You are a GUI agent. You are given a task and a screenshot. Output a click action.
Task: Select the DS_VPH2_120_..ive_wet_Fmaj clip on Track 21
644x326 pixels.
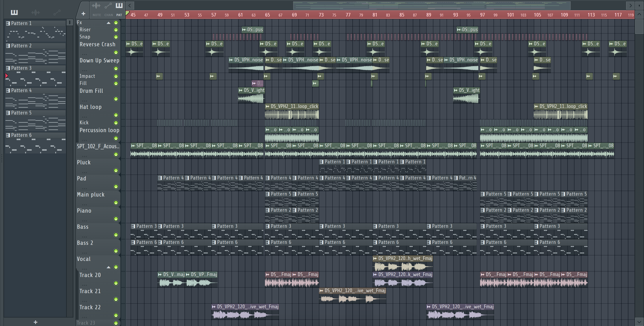[x=352, y=296]
